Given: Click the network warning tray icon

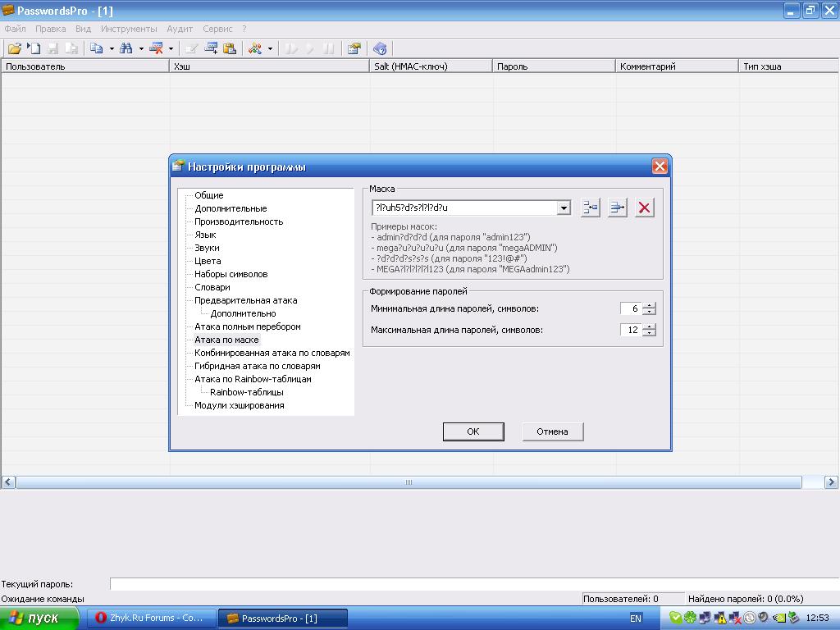Looking at the screenshot, I should pos(719,618).
